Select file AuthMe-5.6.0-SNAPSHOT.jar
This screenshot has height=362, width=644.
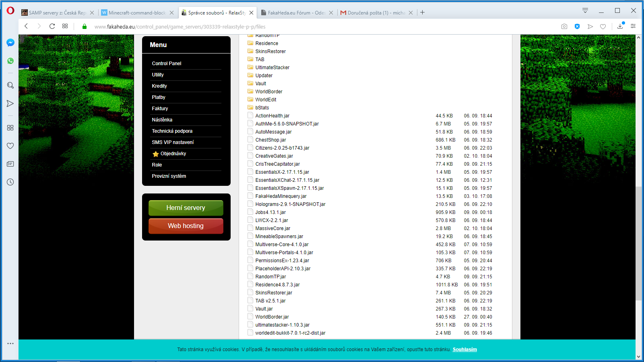point(287,124)
